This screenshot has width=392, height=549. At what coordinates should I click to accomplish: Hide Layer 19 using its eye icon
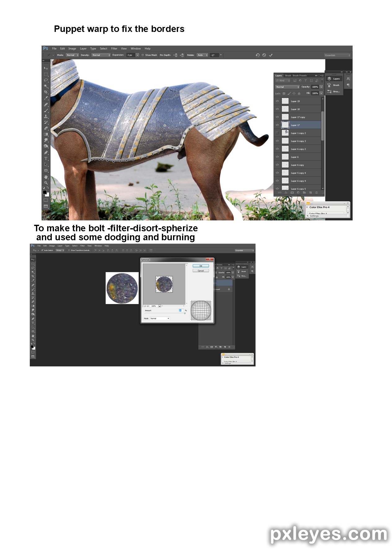click(x=277, y=101)
